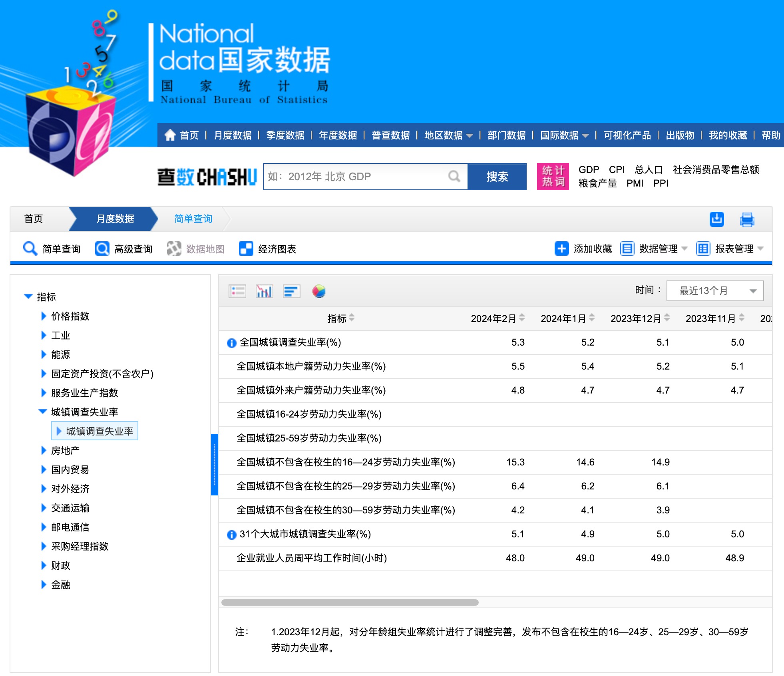Click info icon beside 全国城镇调查失业率
The height and width of the screenshot is (676, 784).
(x=231, y=343)
